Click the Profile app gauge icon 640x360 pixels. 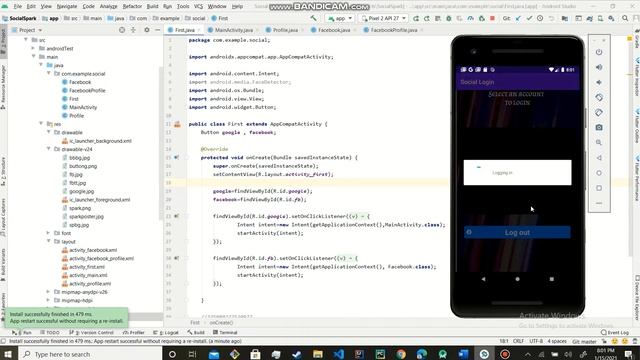[x=471, y=18]
